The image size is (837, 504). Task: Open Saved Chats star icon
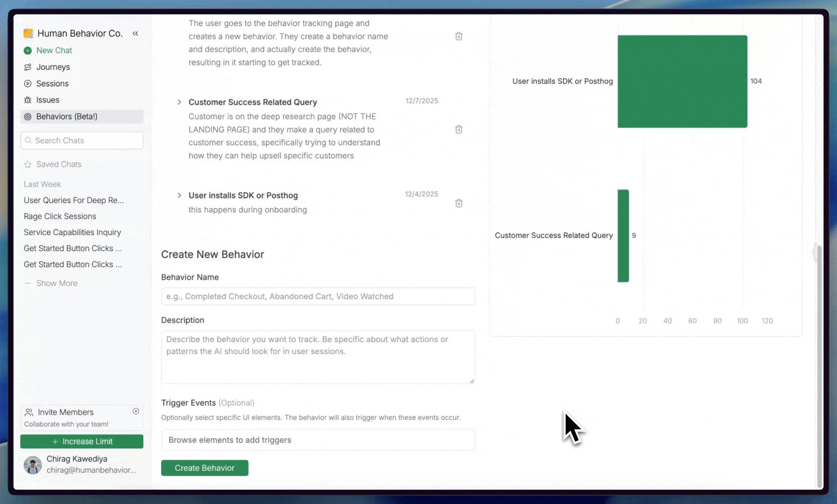click(28, 164)
